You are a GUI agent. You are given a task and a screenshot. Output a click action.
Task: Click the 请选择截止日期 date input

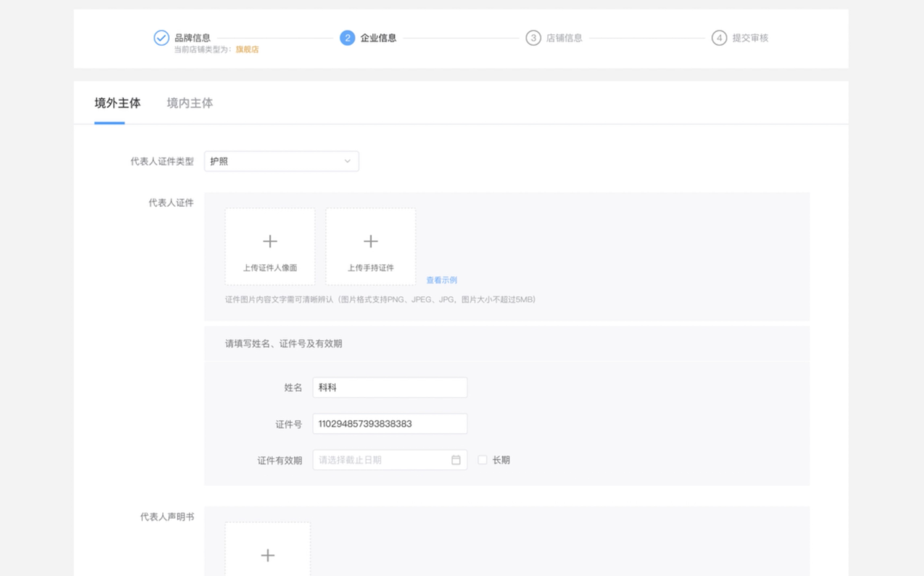pyautogui.click(x=381, y=460)
